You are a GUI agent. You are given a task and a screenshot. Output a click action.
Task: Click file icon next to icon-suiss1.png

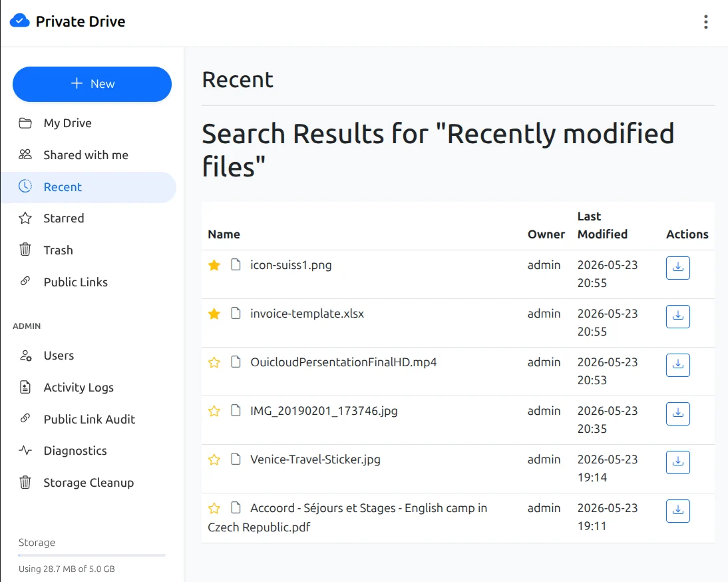pos(236,265)
